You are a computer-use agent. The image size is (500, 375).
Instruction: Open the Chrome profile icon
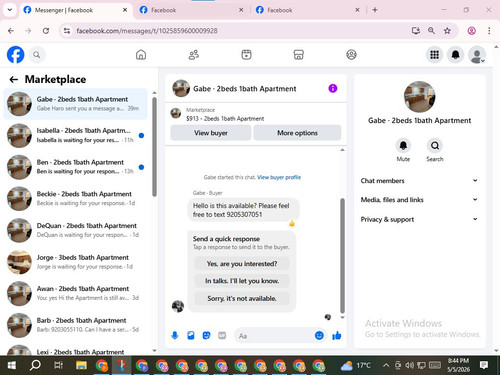(471, 31)
